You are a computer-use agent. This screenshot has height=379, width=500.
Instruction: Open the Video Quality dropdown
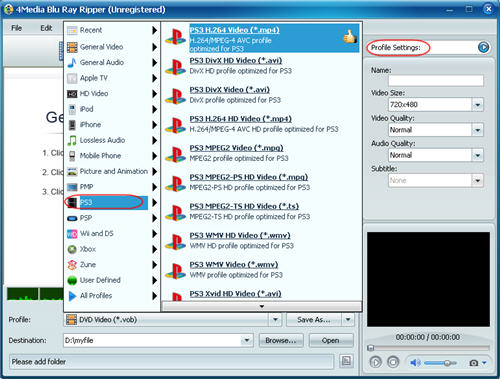pos(478,130)
